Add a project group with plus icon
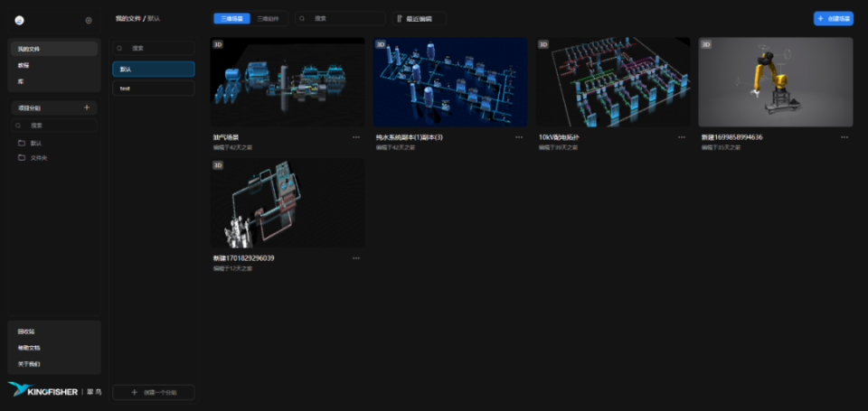Viewport: 868px width, 411px height. pos(87,107)
